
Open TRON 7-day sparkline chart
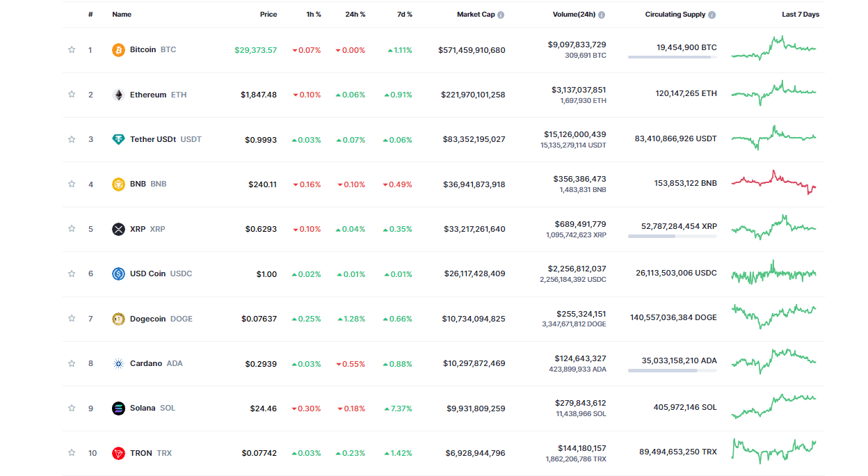(773, 451)
